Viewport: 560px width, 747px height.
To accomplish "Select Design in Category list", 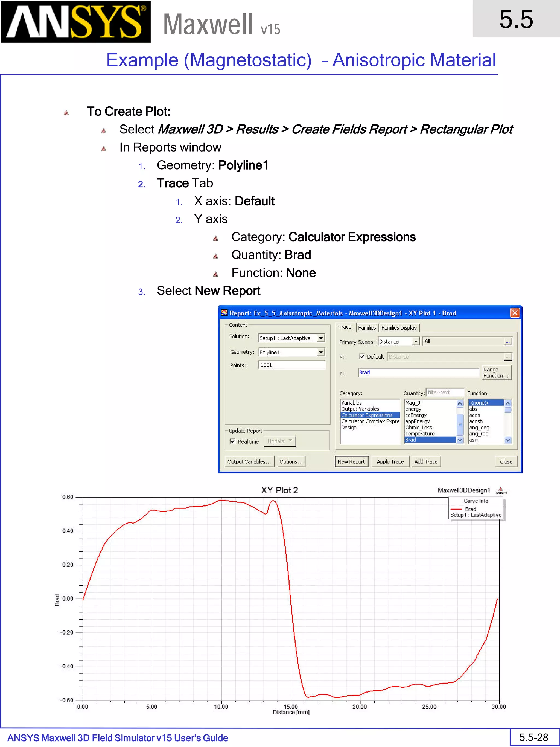I will 349,427.
